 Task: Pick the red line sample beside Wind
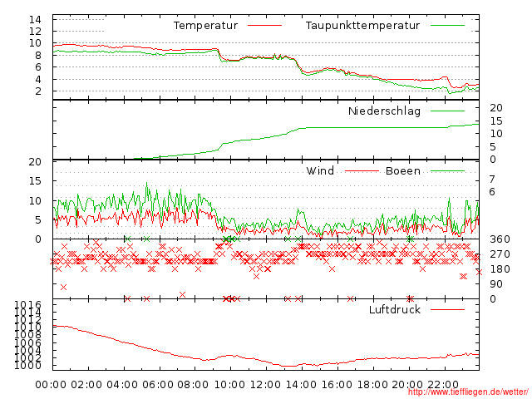click(x=362, y=171)
